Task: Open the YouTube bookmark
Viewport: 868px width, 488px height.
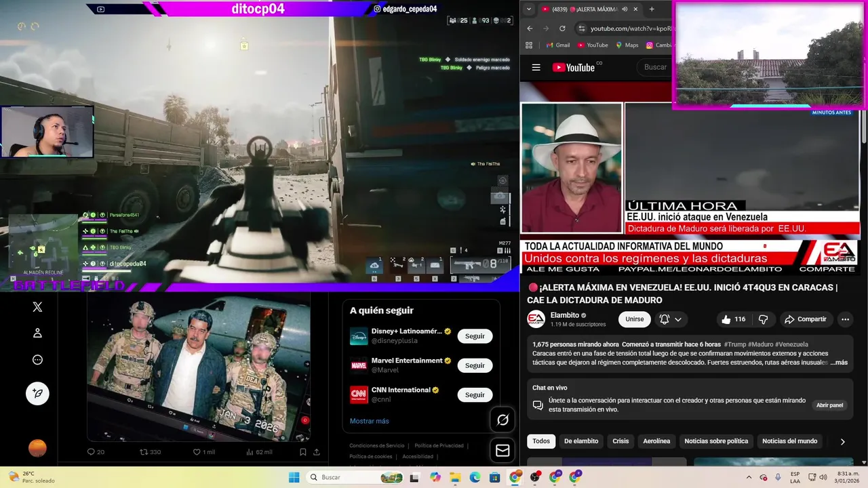Action: pos(593,45)
